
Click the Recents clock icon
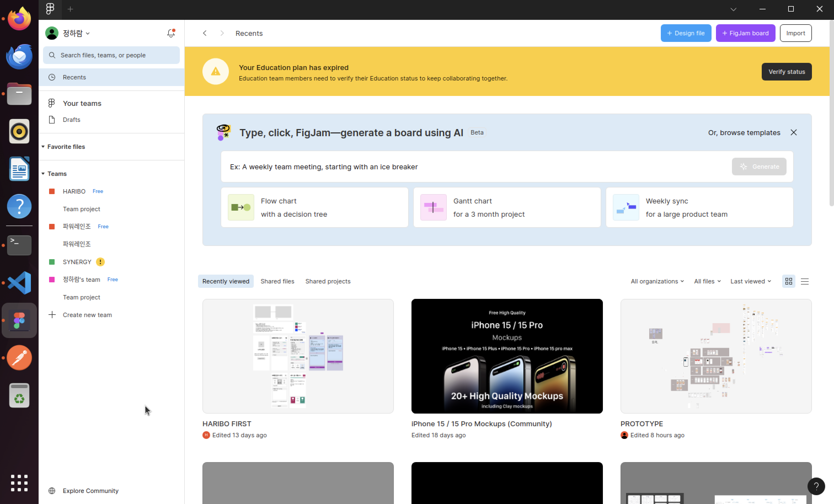[52, 77]
